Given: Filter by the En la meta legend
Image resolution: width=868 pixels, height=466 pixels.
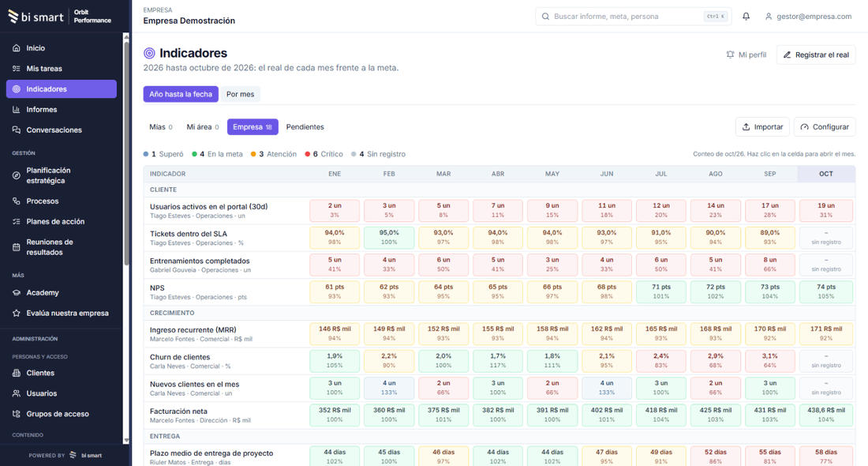Looking at the screenshot, I should [217, 154].
